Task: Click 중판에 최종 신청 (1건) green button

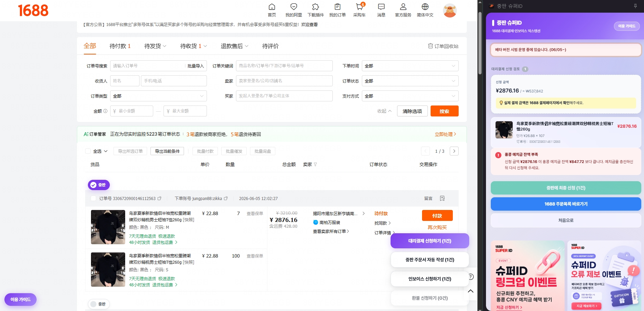Action: point(566,188)
